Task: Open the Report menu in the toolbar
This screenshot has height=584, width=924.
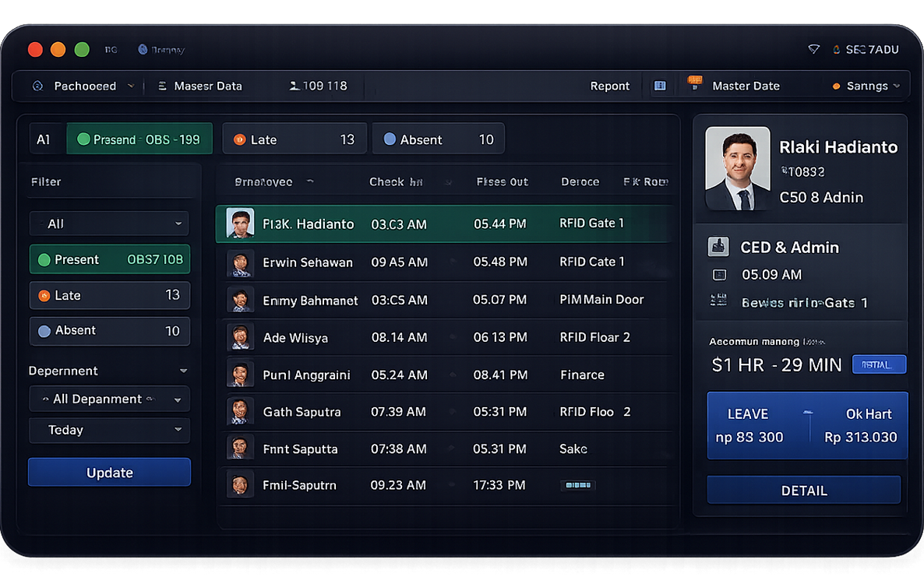Action: 609,86
